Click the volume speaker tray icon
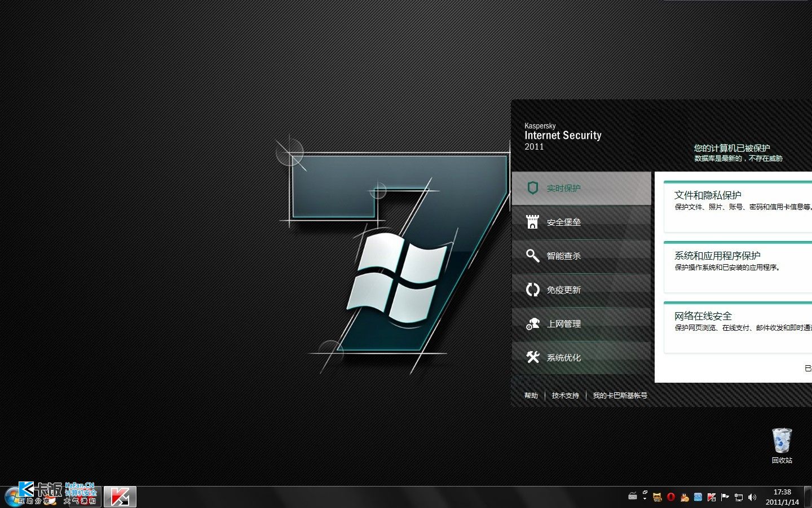The width and height of the screenshot is (812, 508). pyautogui.click(x=752, y=497)
